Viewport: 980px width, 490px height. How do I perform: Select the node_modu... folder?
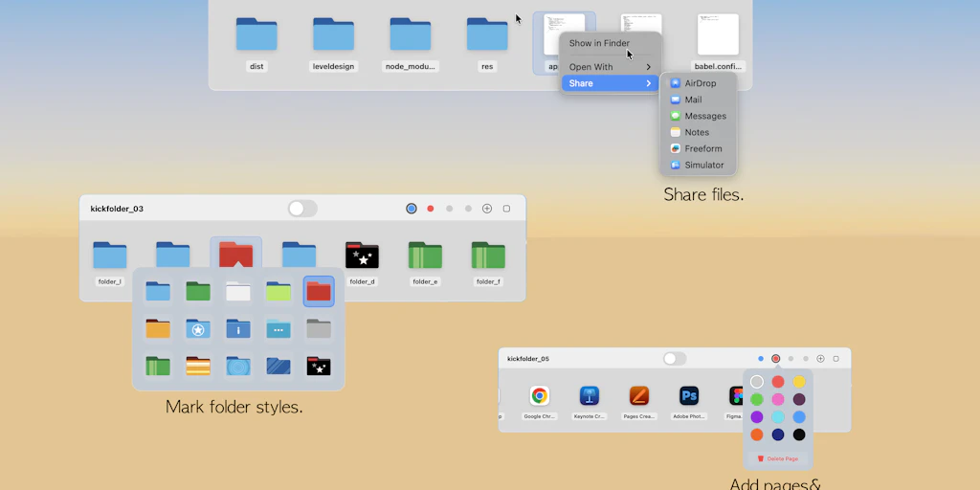point(410,34)
